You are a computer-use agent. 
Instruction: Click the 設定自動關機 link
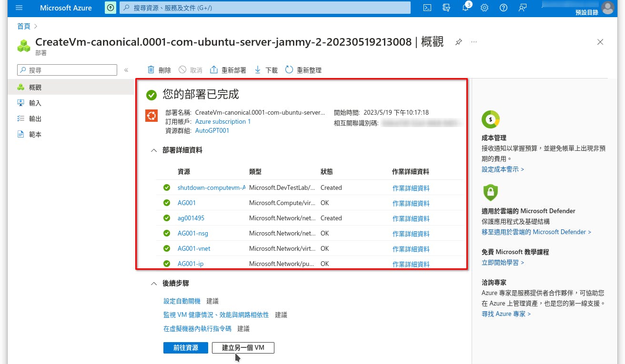pyautogui.click(x=182, y=301)
